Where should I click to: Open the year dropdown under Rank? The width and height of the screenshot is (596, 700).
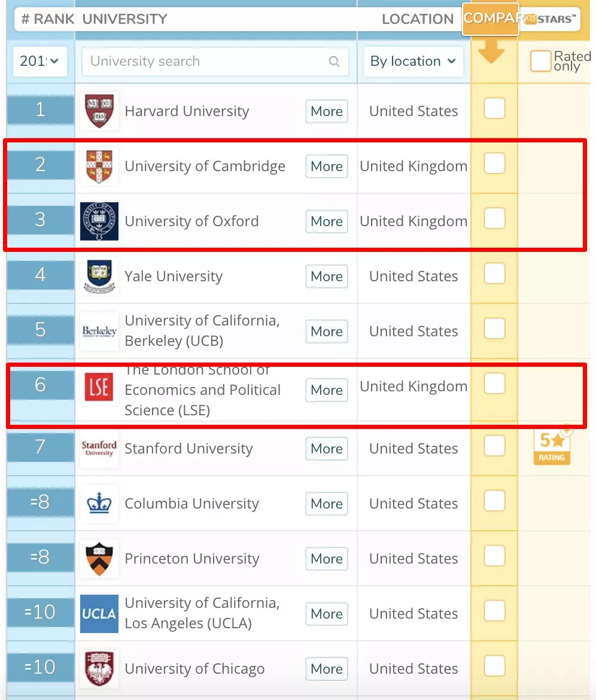pyautogui.click(x=40, y=61)
